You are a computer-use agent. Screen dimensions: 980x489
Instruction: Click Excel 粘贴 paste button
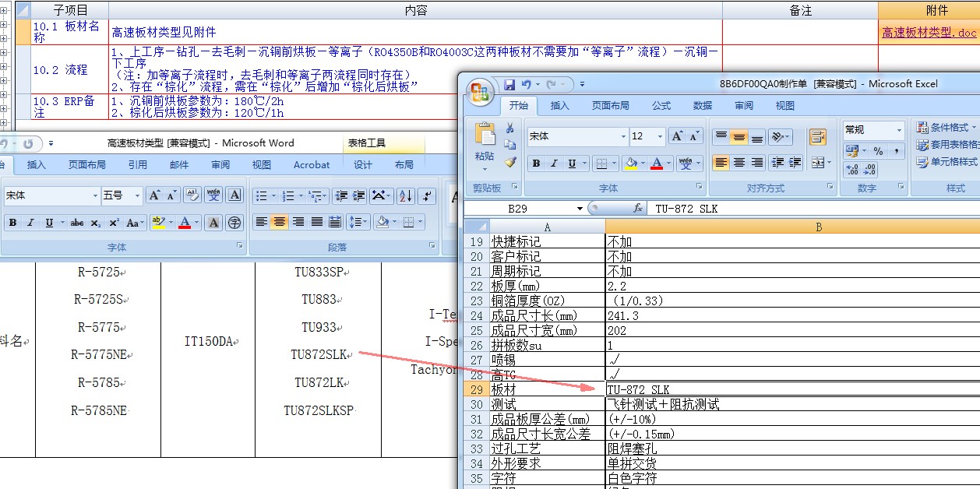click(x=484, y=145)
